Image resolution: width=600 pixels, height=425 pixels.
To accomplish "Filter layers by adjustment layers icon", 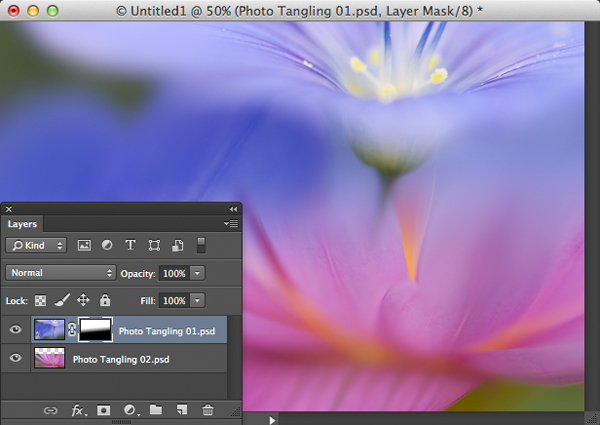I will pos(107,245).
